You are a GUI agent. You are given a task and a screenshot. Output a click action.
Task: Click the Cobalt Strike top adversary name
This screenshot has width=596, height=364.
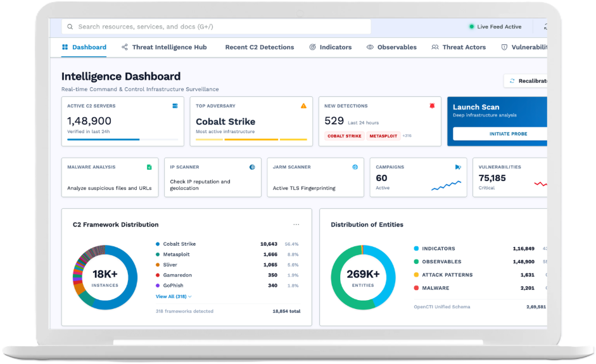pos(225,122)
